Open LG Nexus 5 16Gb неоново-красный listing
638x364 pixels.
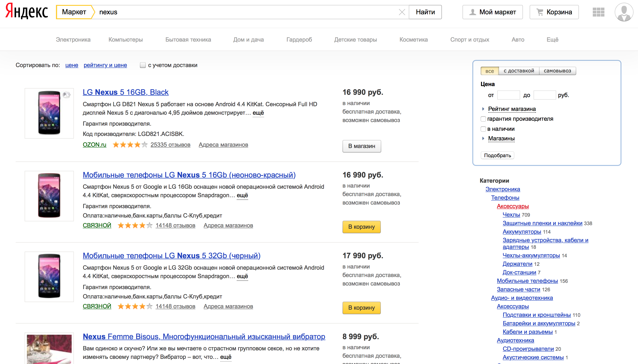click(189, 175)
